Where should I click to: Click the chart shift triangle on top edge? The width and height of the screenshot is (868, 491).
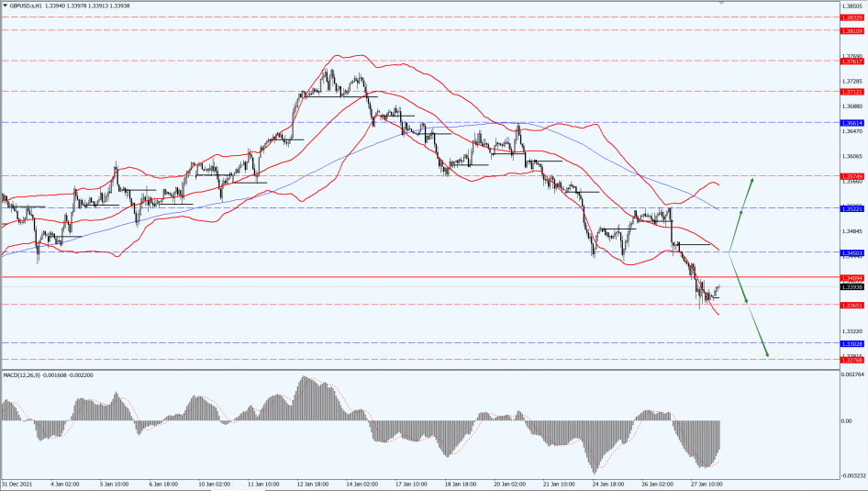click(x=721, y=4)
